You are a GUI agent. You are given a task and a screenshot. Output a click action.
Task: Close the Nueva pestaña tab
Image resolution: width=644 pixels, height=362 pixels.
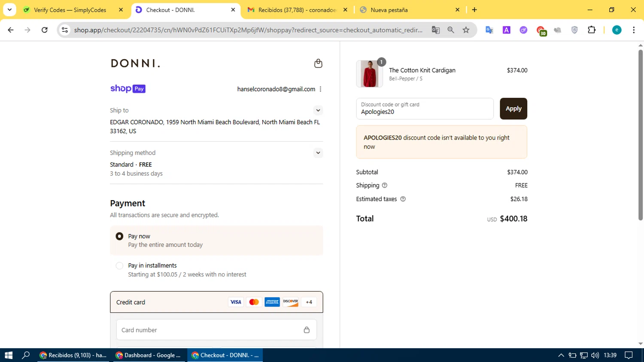click(x=457, y=10)
